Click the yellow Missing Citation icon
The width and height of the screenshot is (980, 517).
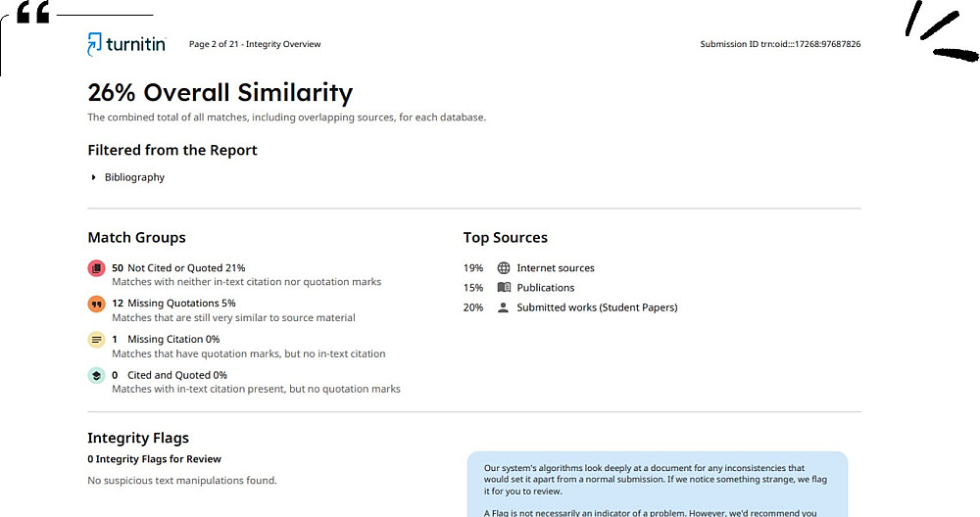click(x=96, y=340)
